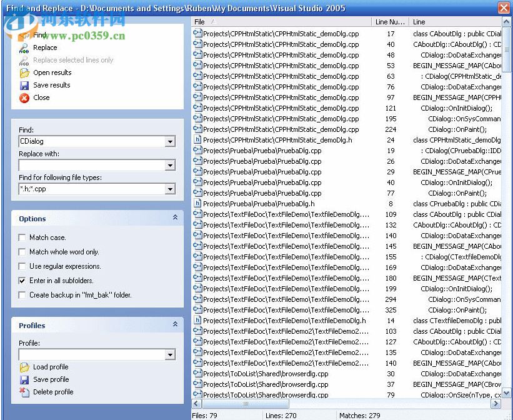Viewport: 513px width, 420px height.
Task: Save profile using the disk icon
Action: [24, 379]
